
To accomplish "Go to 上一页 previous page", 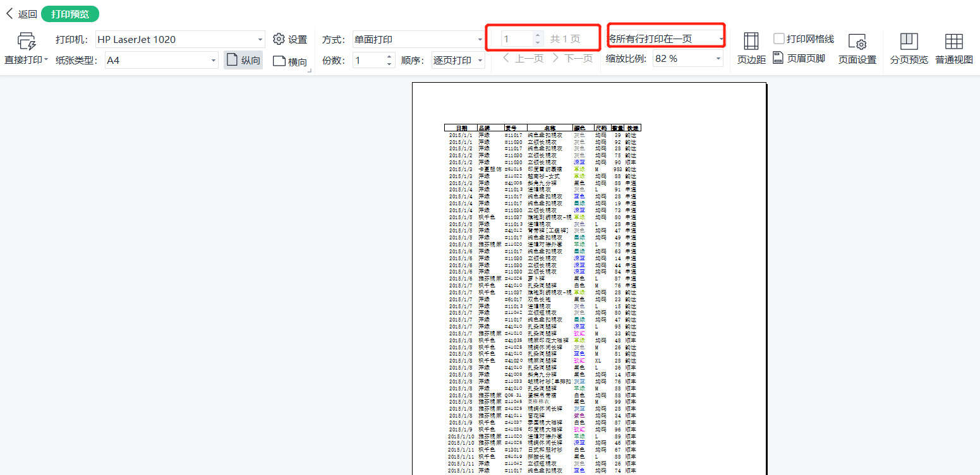I will coord(523,58).
